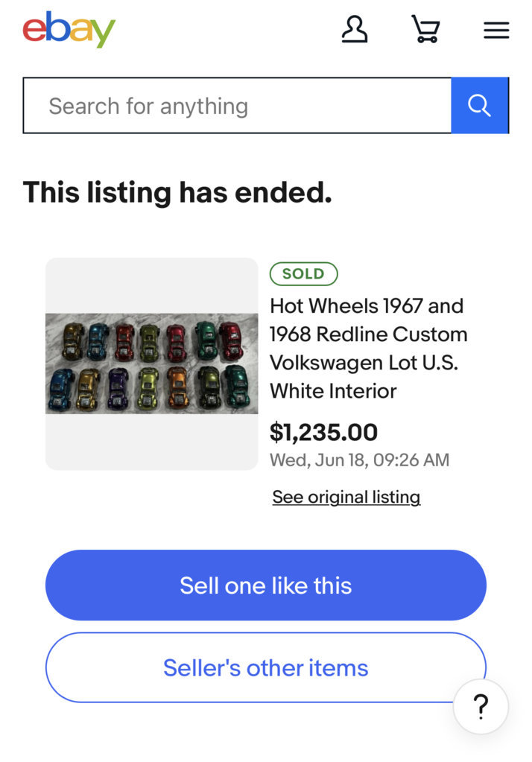Focus the 'Search for anything' field
532x762 pixels.
click(x=237, y=105)
